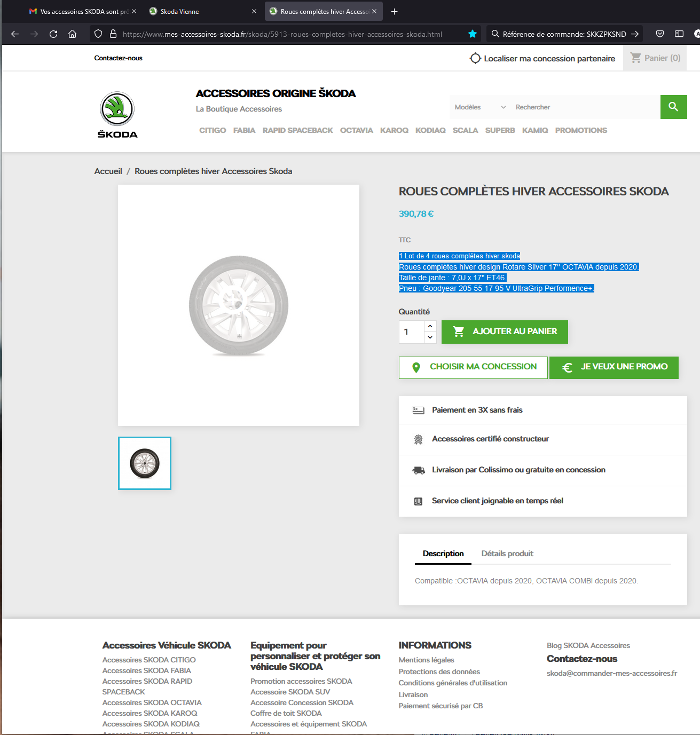Open the PROMOTIONS menu
Viewport: 700px width, 735px height.
pyautogui.click(x=581, y=130)
